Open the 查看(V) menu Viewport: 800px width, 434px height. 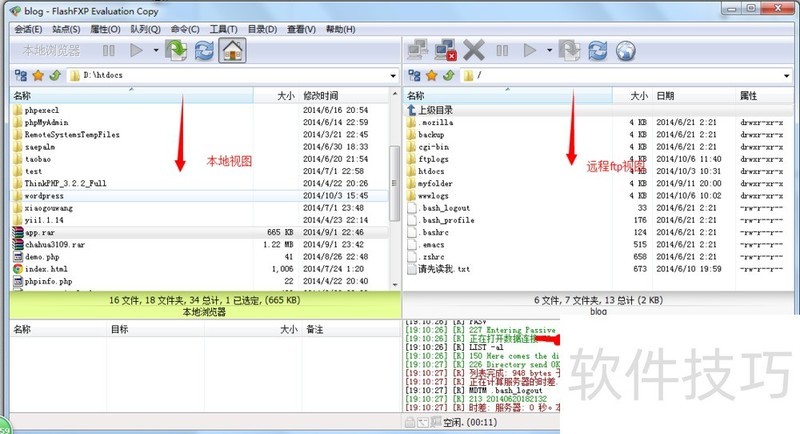(301, 29)
